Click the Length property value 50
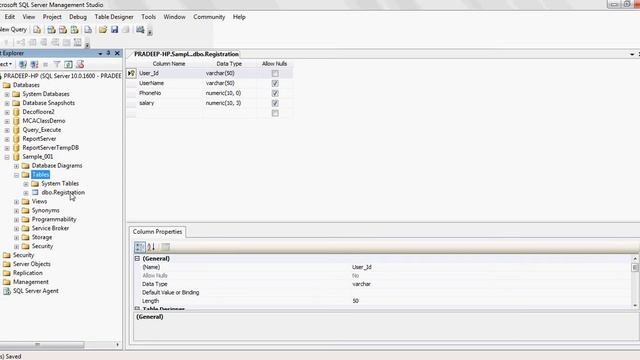This screenshot has height=360, width=640. (x=491, y=301)
